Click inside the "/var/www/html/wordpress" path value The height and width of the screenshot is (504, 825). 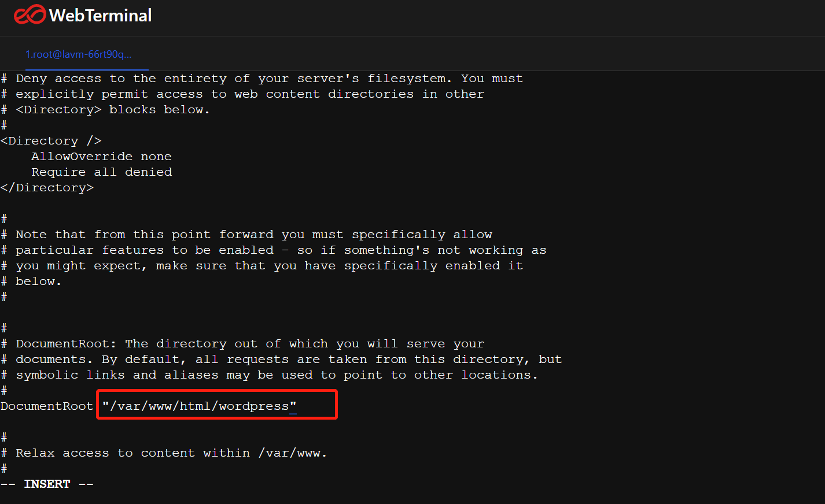(199, 406)
